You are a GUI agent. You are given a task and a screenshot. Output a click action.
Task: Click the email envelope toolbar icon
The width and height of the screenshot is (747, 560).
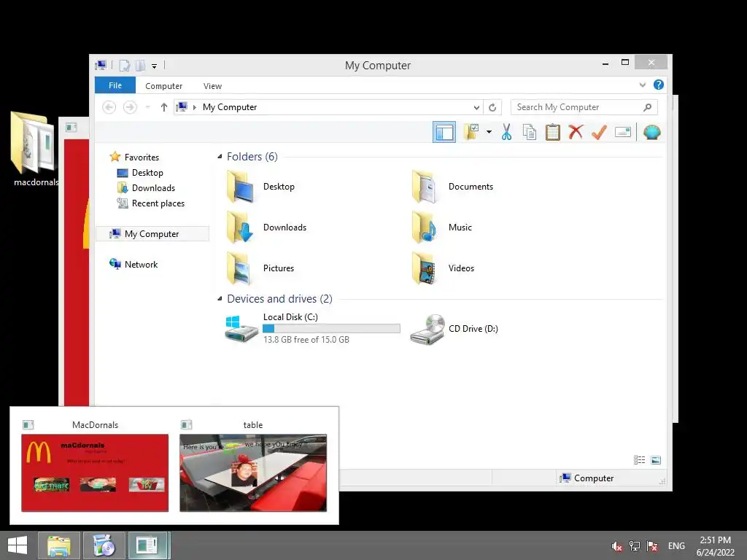(623, 132)
